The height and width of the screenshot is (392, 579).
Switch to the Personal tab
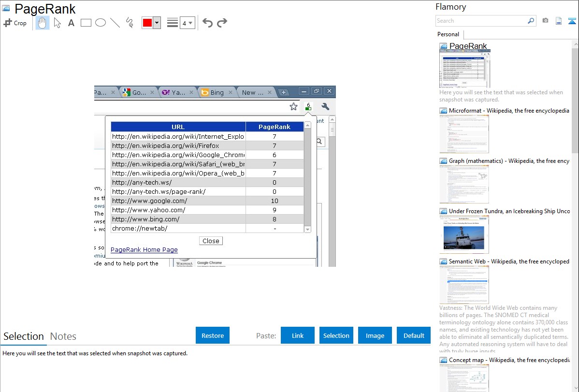point(449,34)
